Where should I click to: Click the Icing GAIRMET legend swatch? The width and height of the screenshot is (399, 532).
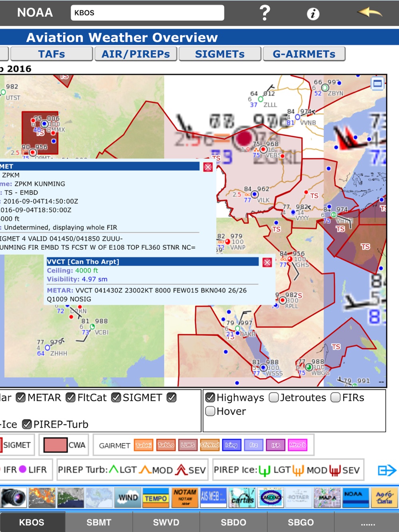[231, 445]
